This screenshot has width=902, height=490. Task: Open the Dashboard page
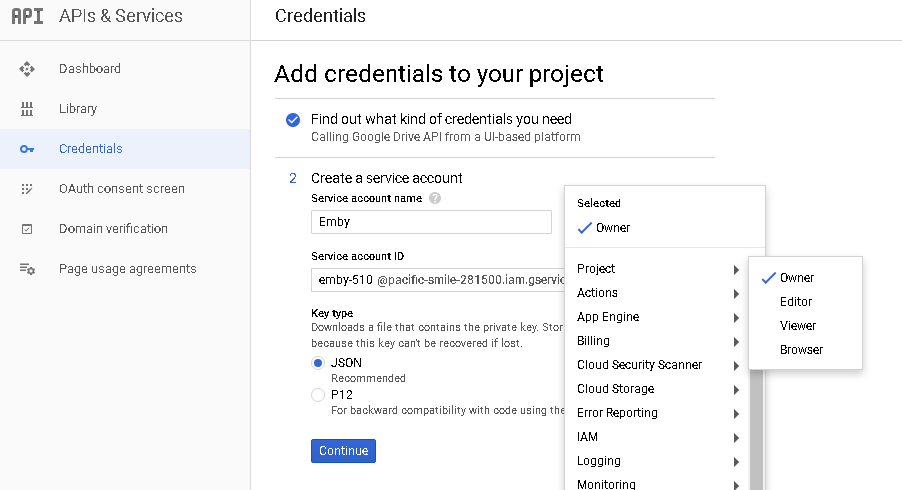[125, 69]
